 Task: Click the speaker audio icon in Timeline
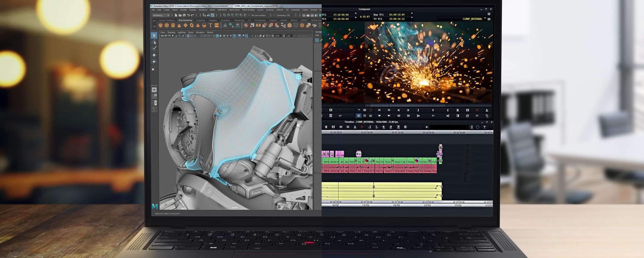pyautogui.click(x=426, y=127)
